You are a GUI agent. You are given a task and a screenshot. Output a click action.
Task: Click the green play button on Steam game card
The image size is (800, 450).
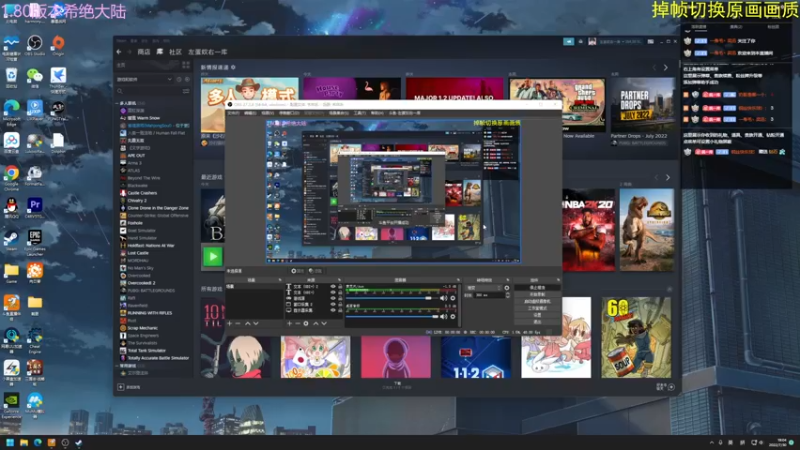213,257
